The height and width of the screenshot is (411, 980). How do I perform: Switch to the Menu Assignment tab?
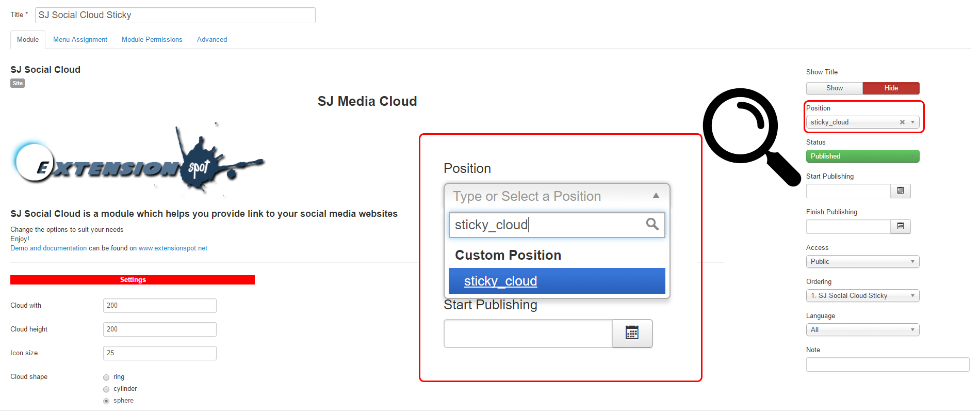click(x=80, y=40)
